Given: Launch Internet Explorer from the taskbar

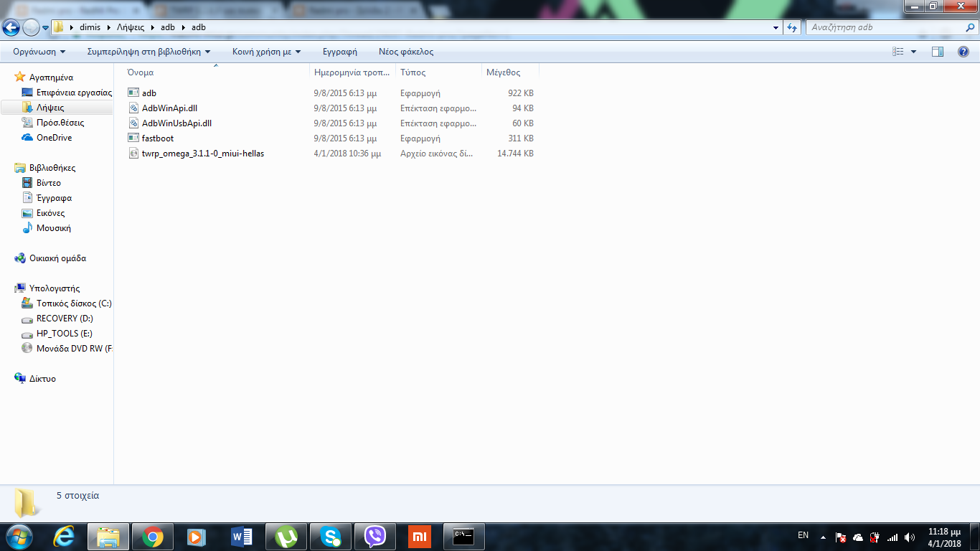Looking at the screenshot, I should [64, 537].
